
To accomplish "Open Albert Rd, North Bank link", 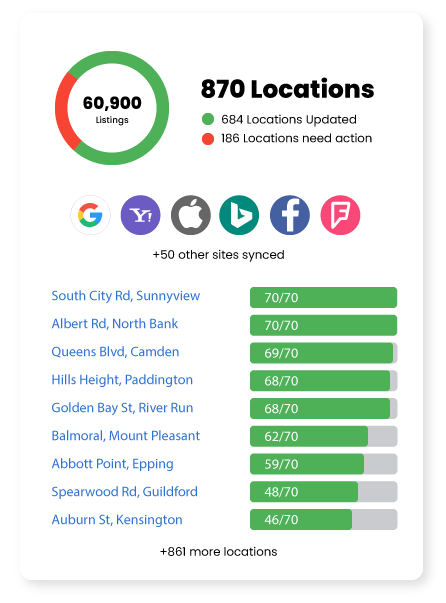I will [x=115, y=324].
